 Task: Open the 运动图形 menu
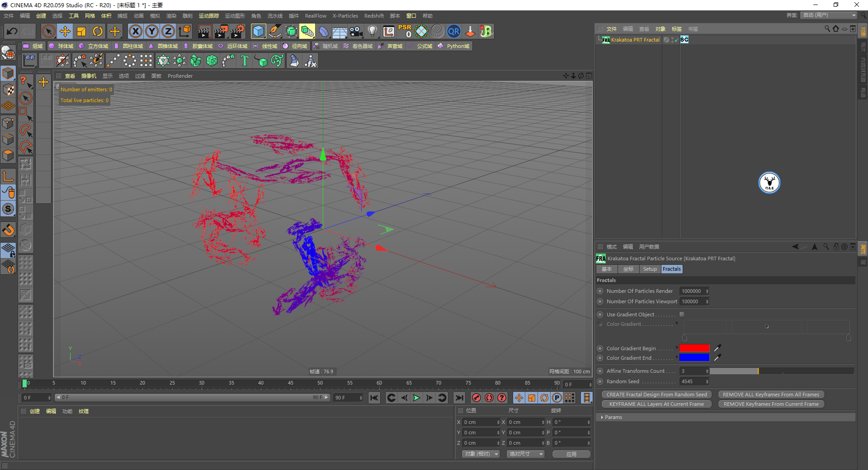tap(235, 16)
